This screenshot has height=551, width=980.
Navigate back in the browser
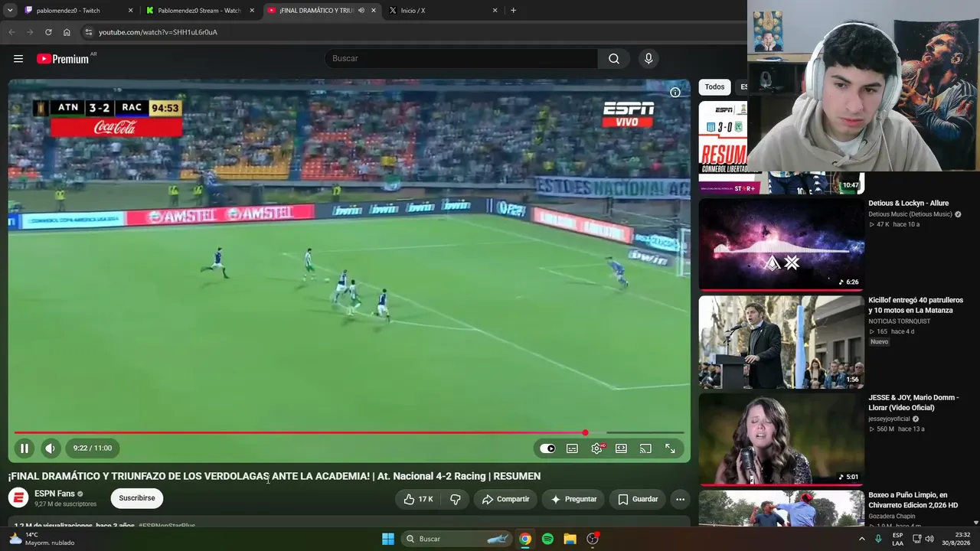(x=11, y=32)
